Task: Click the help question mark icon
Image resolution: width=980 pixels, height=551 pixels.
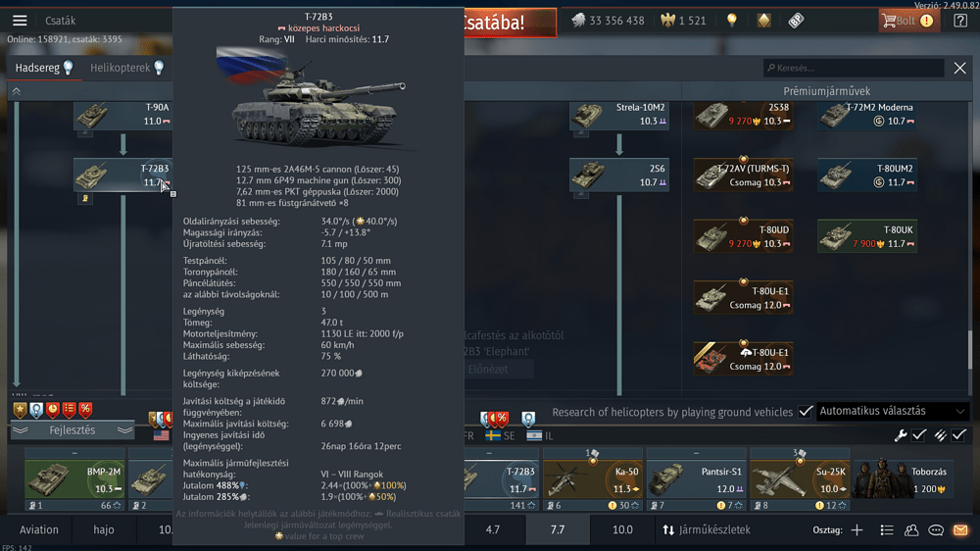Action: click(960, 21)
